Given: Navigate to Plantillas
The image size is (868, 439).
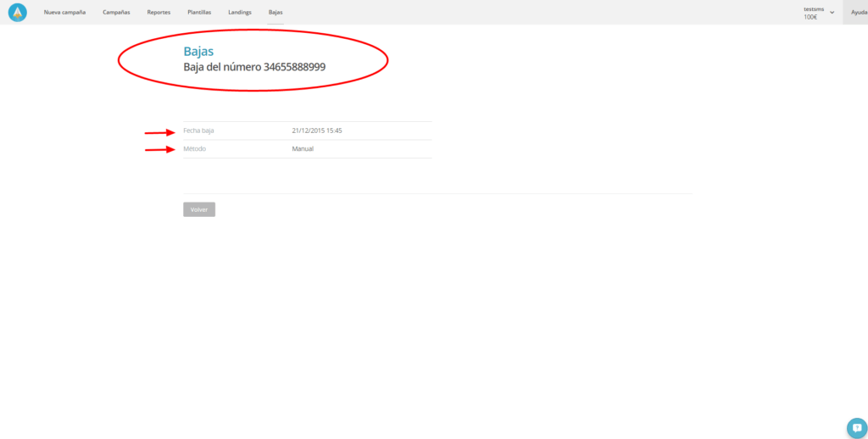Looking at the screenshot, I should [199, 13].
